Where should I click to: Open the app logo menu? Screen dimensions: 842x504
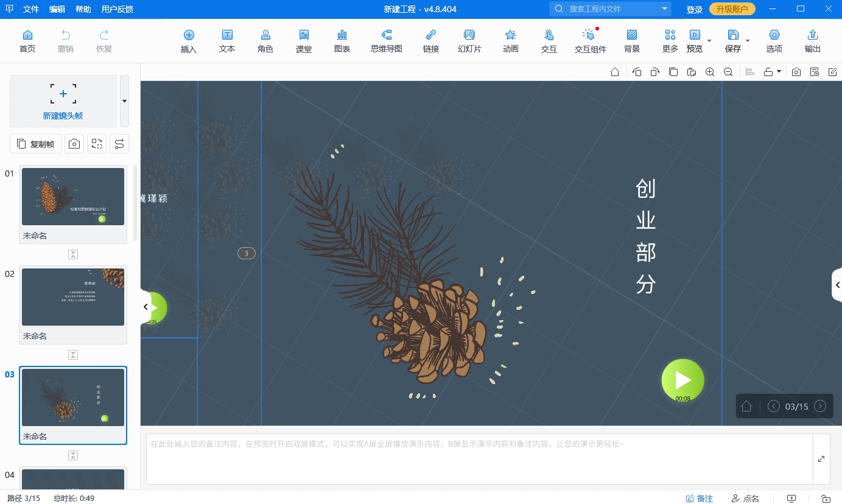click(9, 9)
